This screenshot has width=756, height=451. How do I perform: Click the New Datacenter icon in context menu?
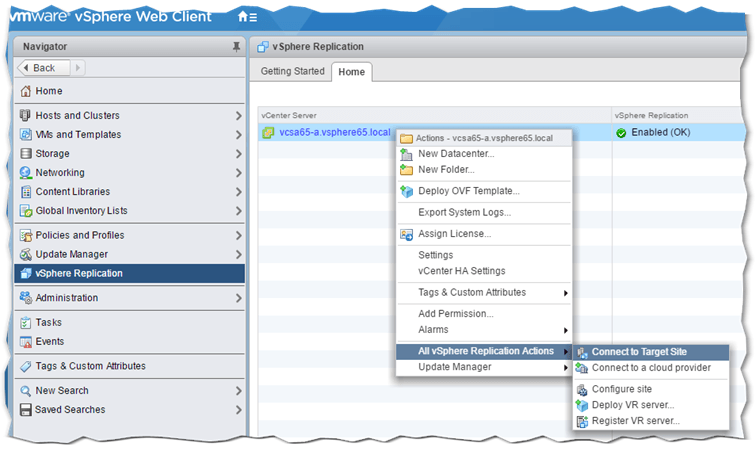pos(406,154)
